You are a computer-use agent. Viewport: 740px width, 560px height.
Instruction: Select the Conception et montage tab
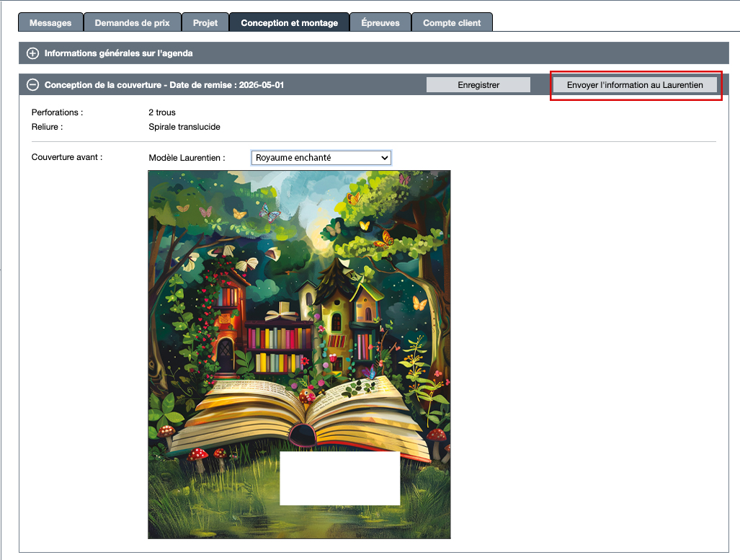pos(289,23)
